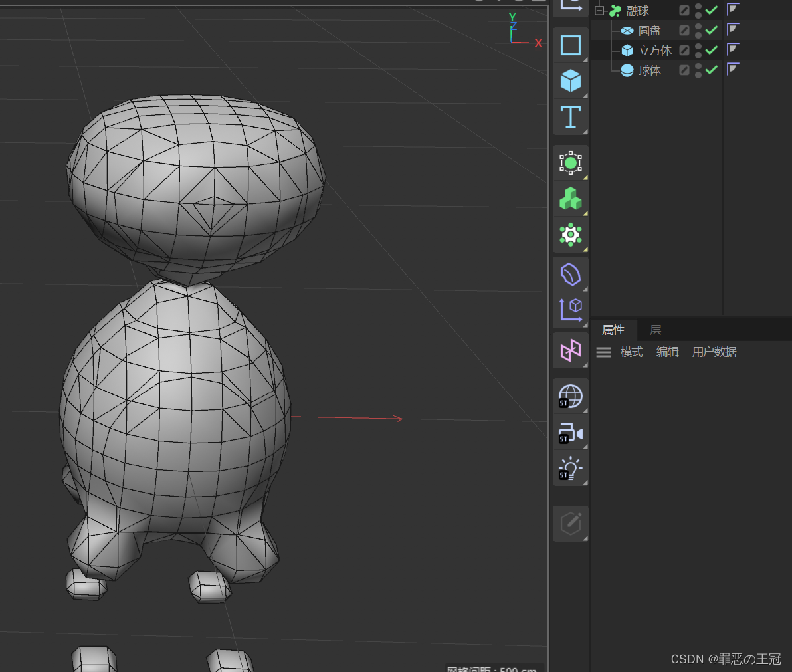Click the layer square icon on 立方体 row
Image resolution: width=792 pixels, height=672 pixels.
point(684,50)
